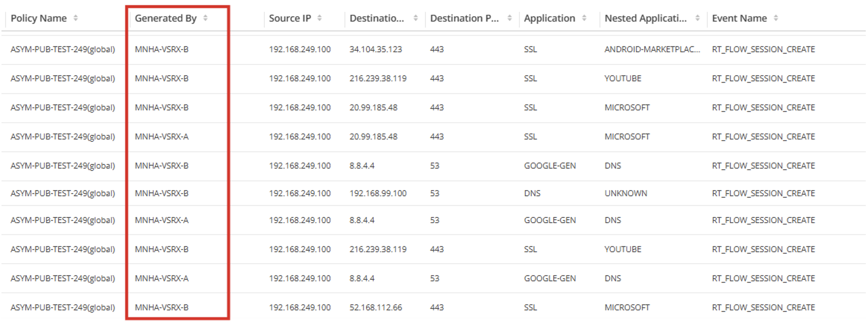Click MNHA-VSRX-B in the 52.168.112.66 row
Screen dimensions: 868x323
click(161, 307)
